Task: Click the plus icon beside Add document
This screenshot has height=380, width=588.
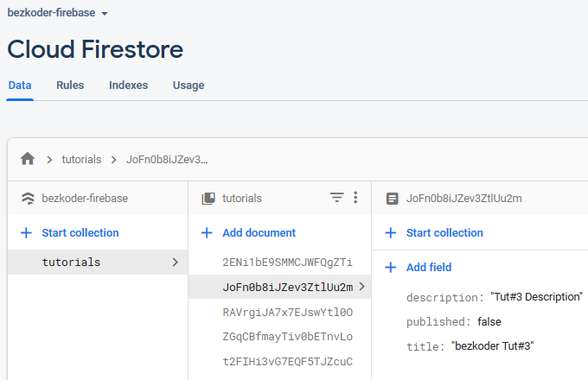Action: (x=207, y=233)
